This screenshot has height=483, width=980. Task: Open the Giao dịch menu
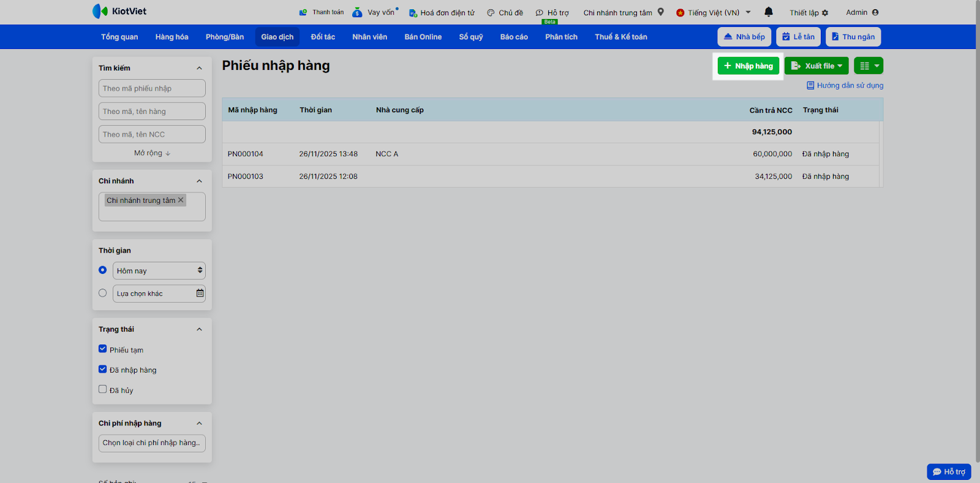click(277, 37)
